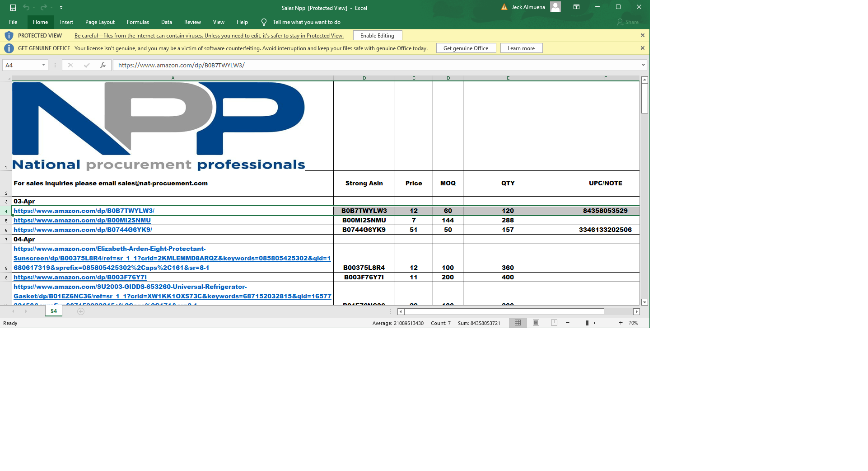Screen dimensions: 868x471
Task: Click the New Sheet plus icon
Action: click(x=81, y=311)
